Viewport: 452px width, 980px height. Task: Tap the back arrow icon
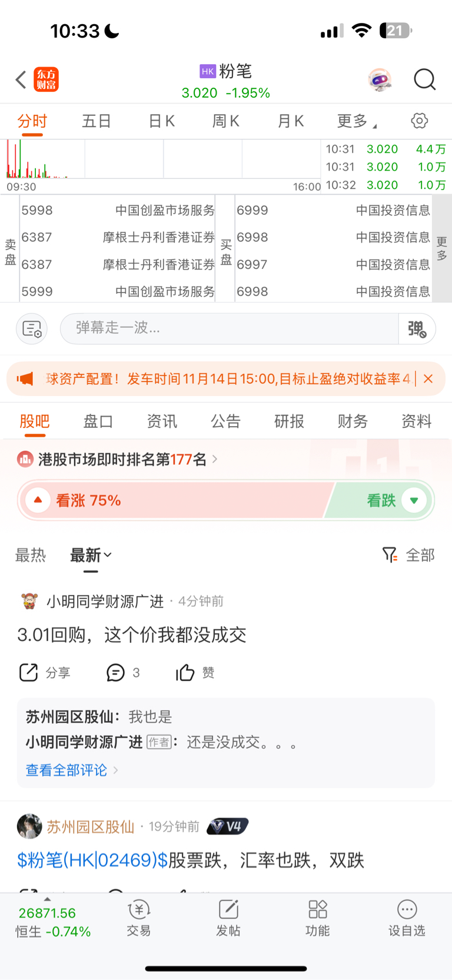(21, 79)
